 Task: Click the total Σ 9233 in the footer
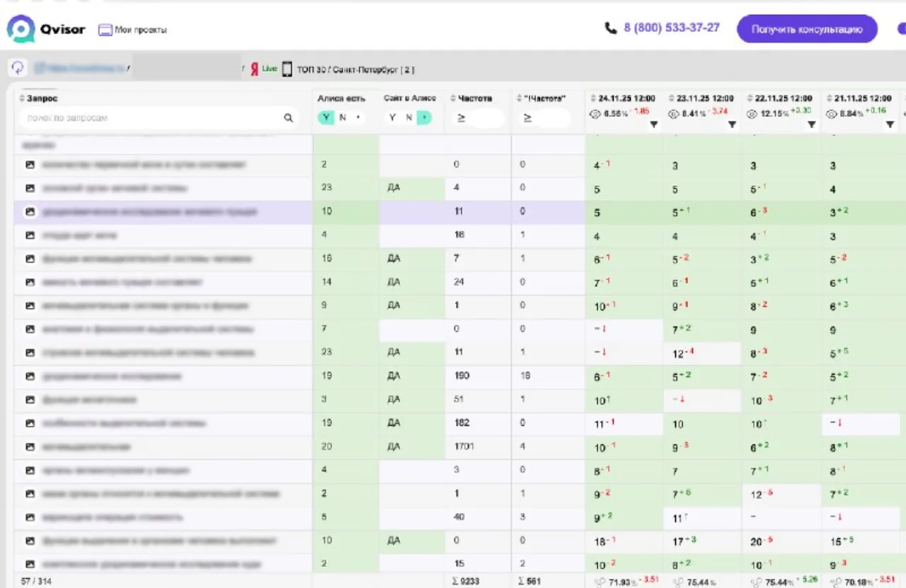(x=466, y=581)
